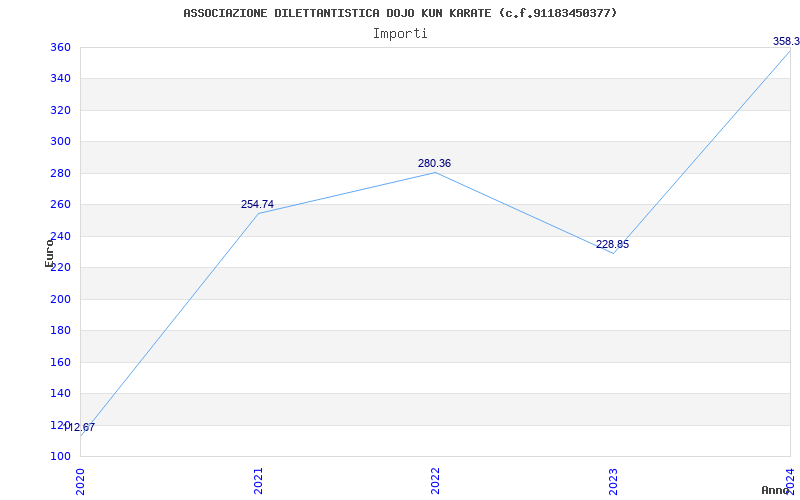Select data label 228.85
The image size is (800, 500).
click(x=612, y=244)
